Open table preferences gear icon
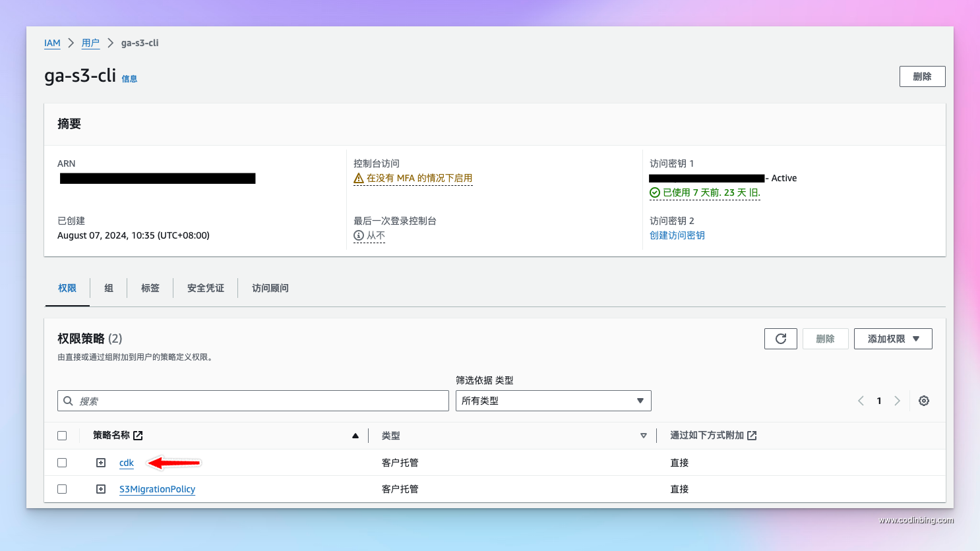Screen dimensions: 980x551 click(924, 401)
